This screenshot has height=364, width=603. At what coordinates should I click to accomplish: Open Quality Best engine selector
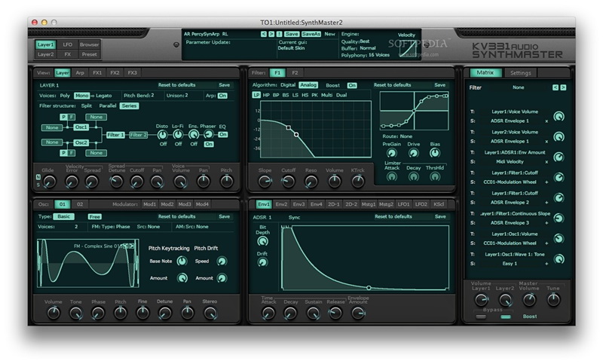[x=364, y=41]
